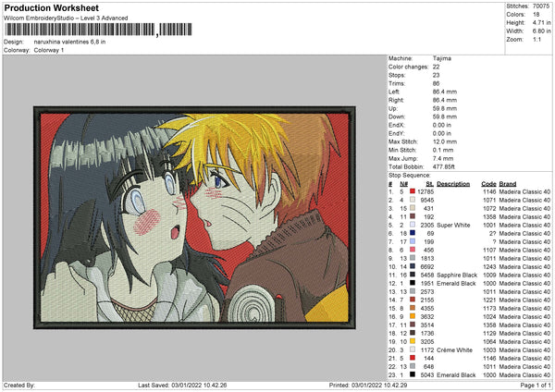Select thread code "1243" in row 10
The image size is (555, 392).
click(489, 267)
